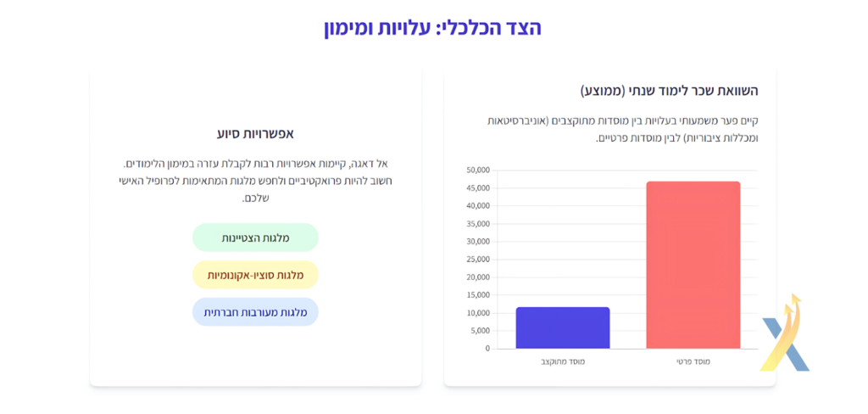
Task: Click the 45,000 gridline label
Action: 479,187
